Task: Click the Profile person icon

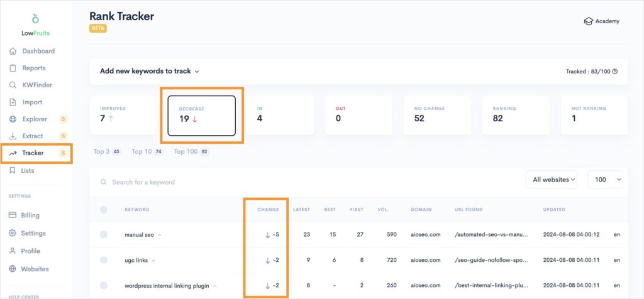Action: [13, 251]
